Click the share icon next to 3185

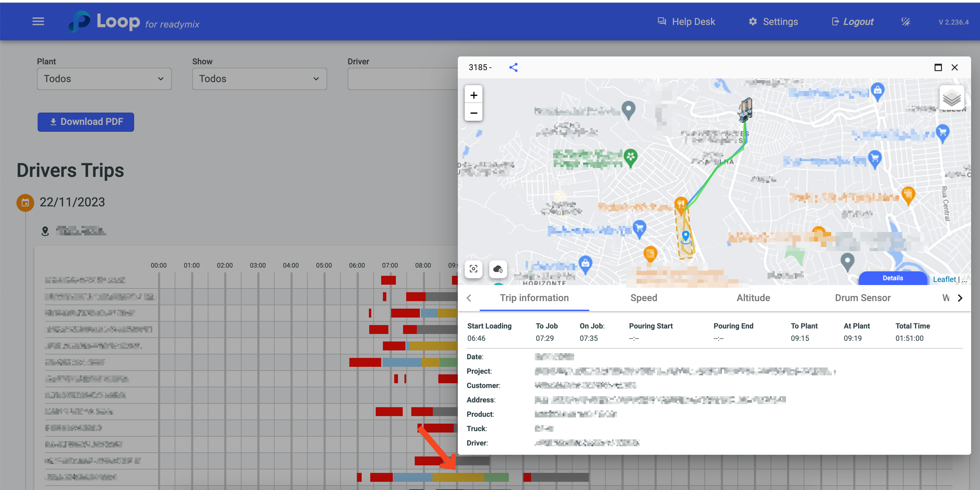[x=513, y=67]
